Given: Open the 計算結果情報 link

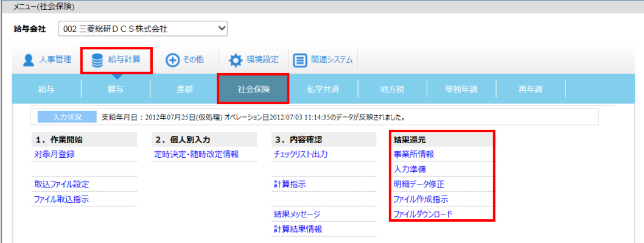Looking at the screenshot, I should pyautogui.click(x=298, y=229).
